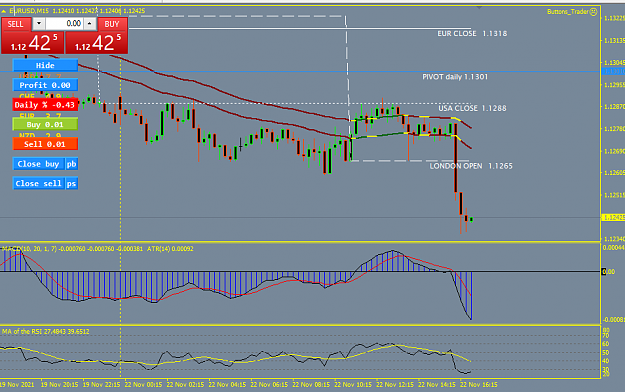Click the pb button beside Close buy

tap(71, 164)
